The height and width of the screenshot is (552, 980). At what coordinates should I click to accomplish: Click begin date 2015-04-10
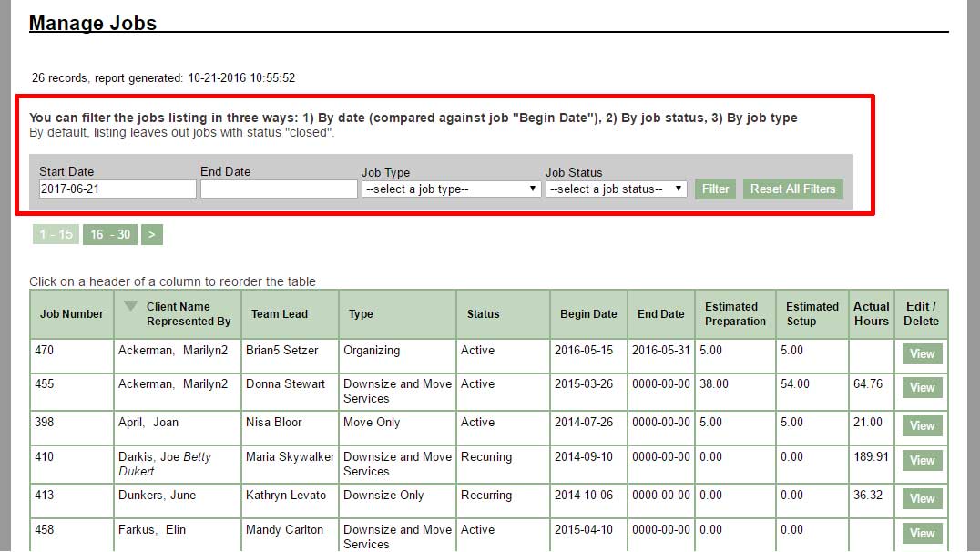(584, 529)
